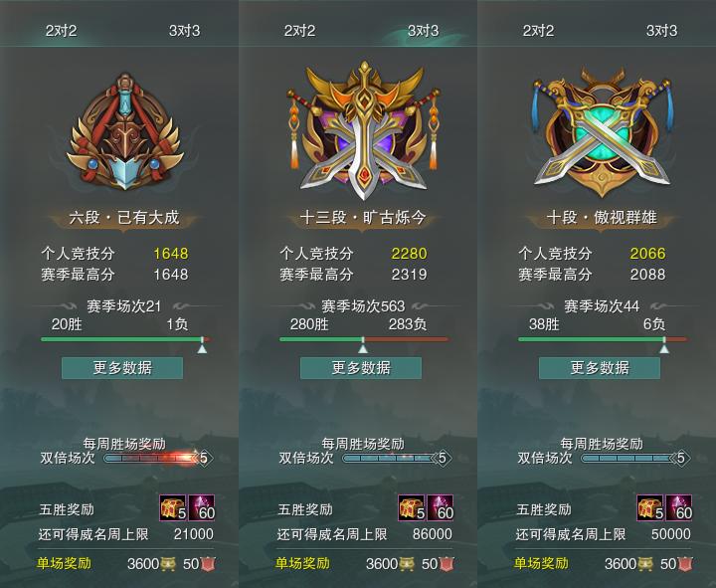Open 更多数据 in the six-dan panel
Viewport: 716px width, 588px height.
click(122, 368)
